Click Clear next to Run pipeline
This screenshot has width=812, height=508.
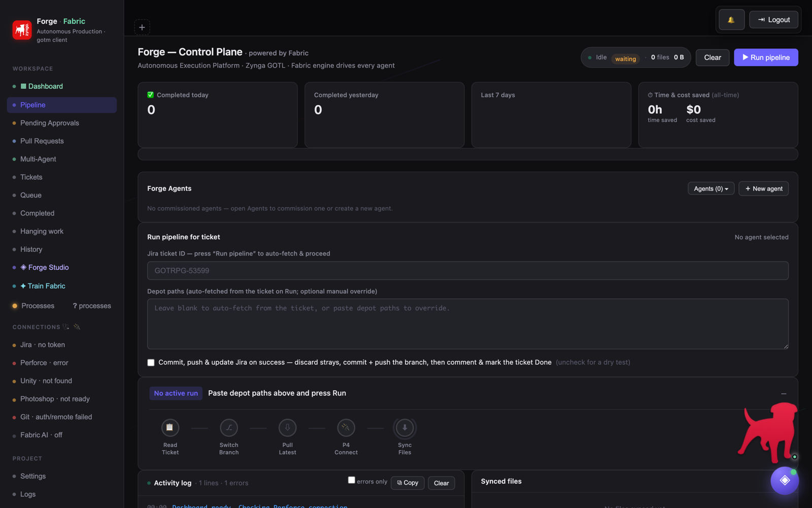(x=713, y=57)
